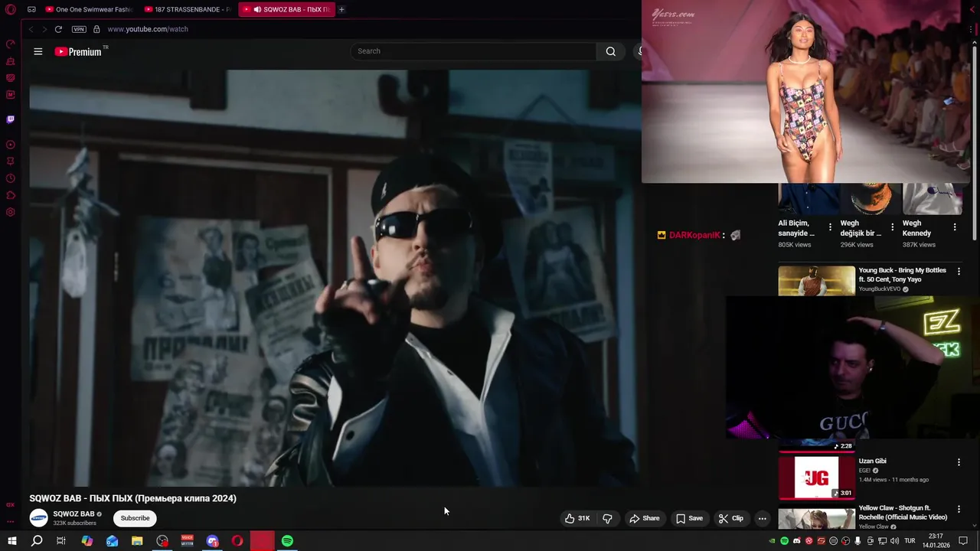Open options menu for Uzan Gibi video
The width and height of the screenshot is (980, 551).
(x=959, y=462)
